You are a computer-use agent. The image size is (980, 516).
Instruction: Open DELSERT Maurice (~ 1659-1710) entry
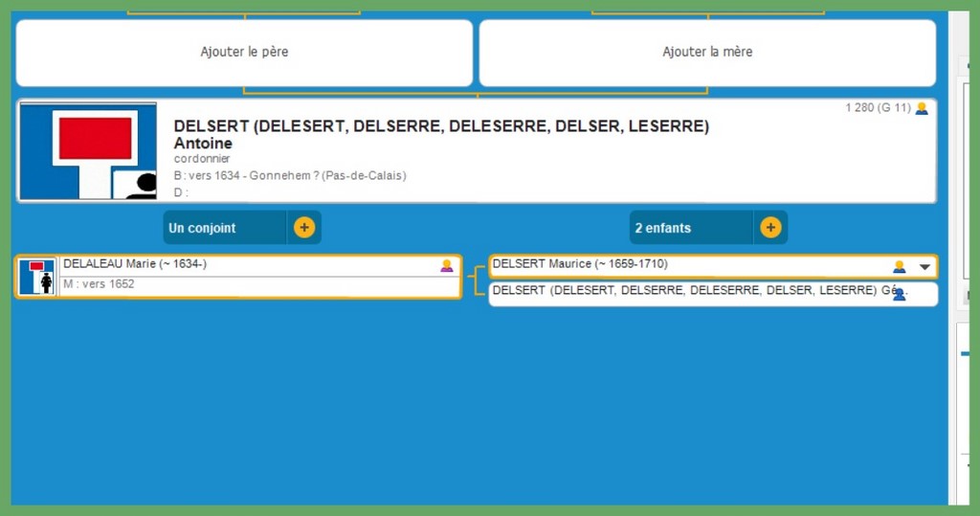pyautogui.click(x=580, y=264)
